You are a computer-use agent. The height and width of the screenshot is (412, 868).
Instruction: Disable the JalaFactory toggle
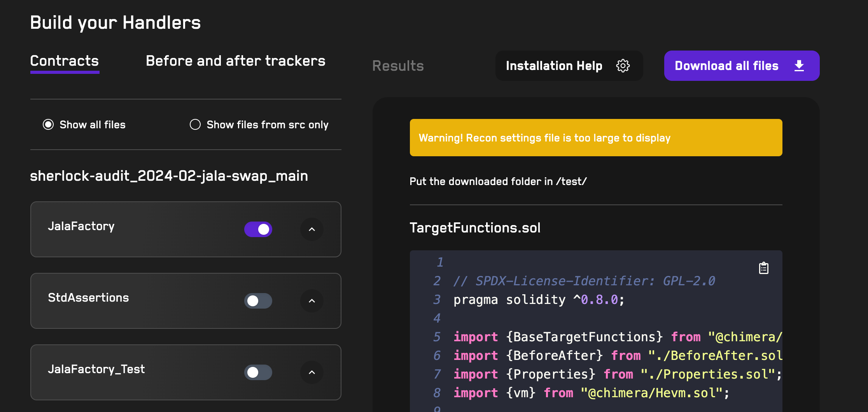(x=258, y=229)
